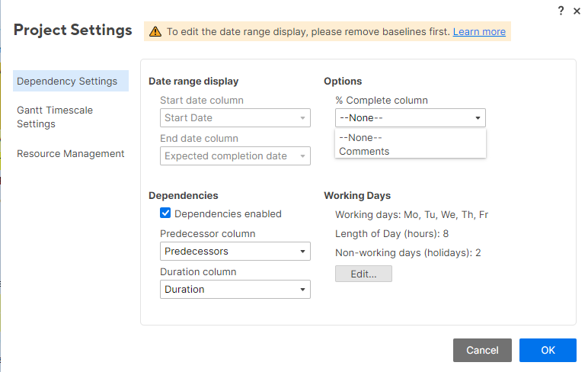Open the Start date column dropdown
Screen dimensions: 588x372
[x=235, y=118]
